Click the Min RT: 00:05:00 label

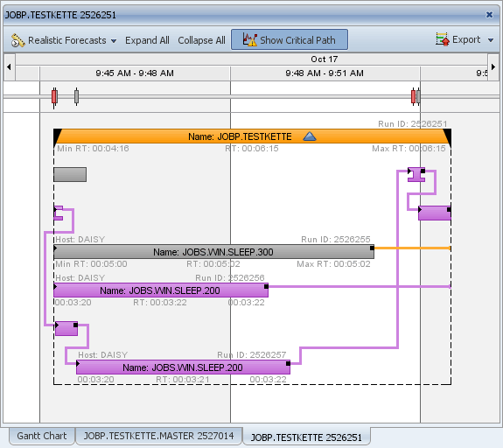point(91,264)
